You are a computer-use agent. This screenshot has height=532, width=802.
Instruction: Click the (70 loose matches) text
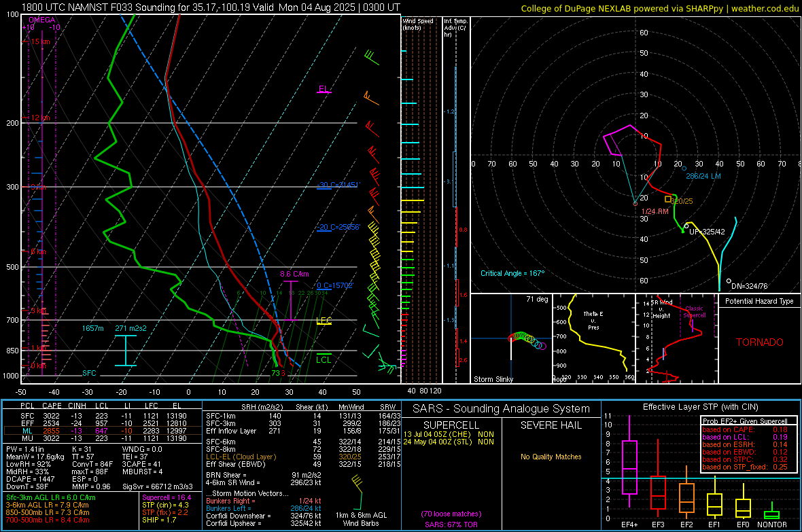point(451,514)
